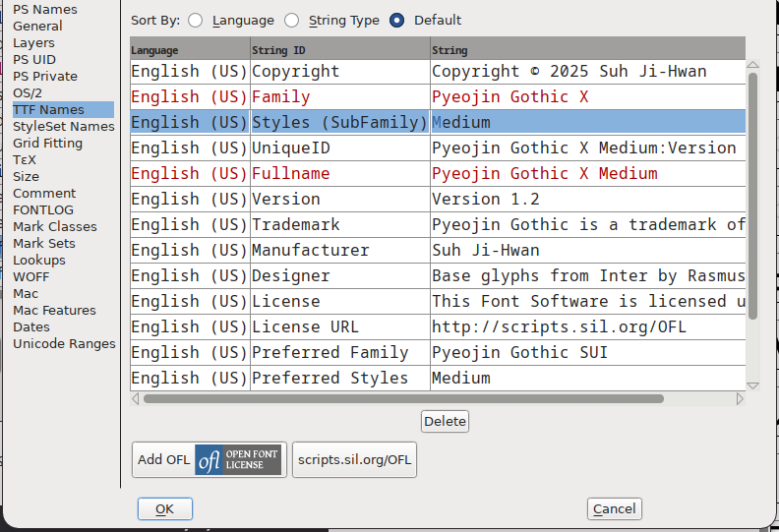
Task: Open the PS UID section
Action: 34,60
